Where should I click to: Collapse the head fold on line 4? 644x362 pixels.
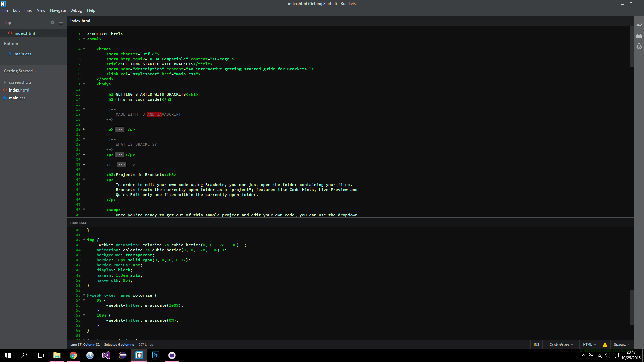pyautogui.click(x=84, y=49)
